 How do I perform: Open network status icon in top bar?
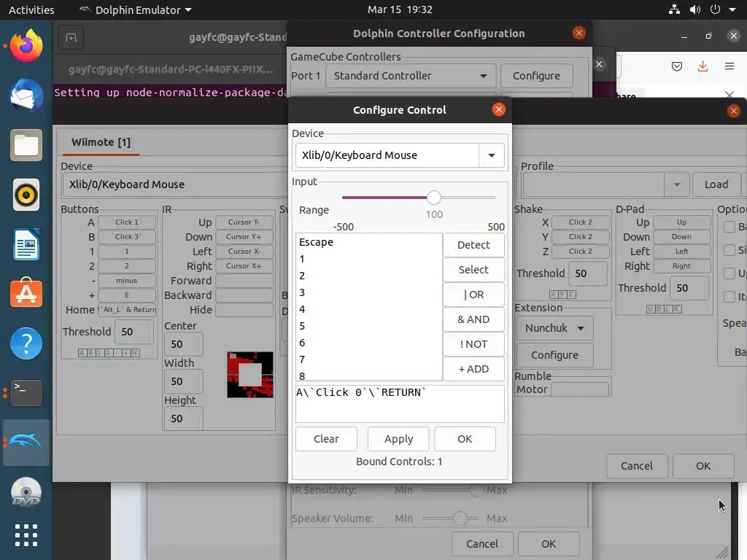674,9
